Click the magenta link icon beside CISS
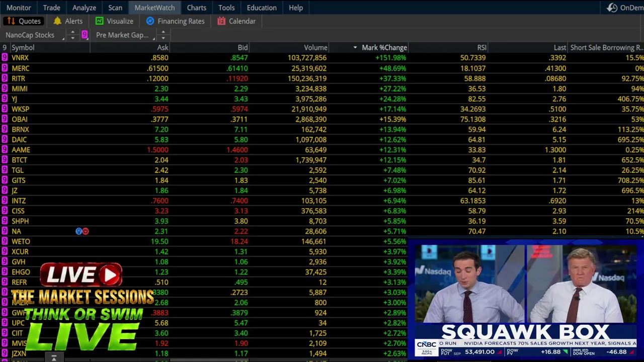The width and height of the screenshot is (644, 362). click(5, 211)
